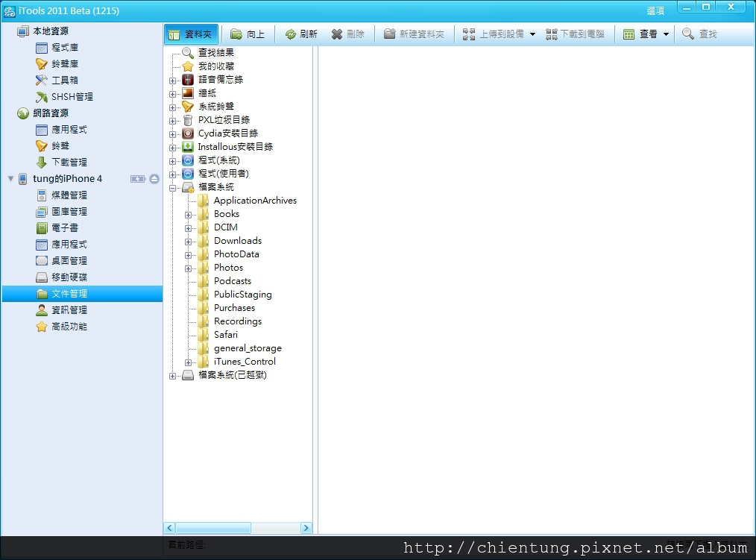Expand the DCIM folder
Screen dimensions: 756x560
pos(188,228)
